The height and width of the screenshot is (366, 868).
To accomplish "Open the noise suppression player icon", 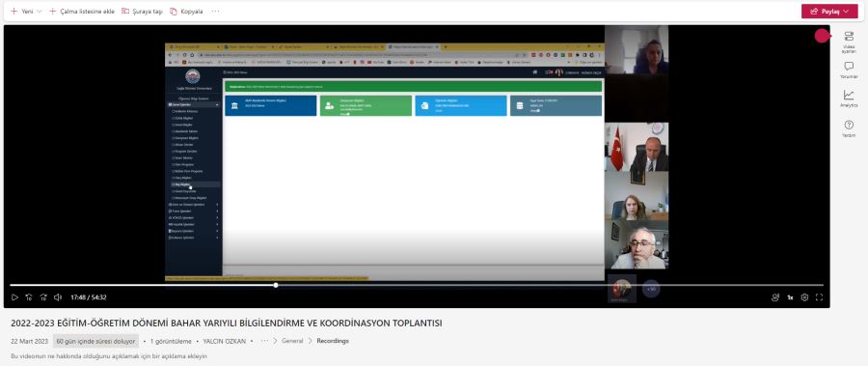I will point(775,297).
